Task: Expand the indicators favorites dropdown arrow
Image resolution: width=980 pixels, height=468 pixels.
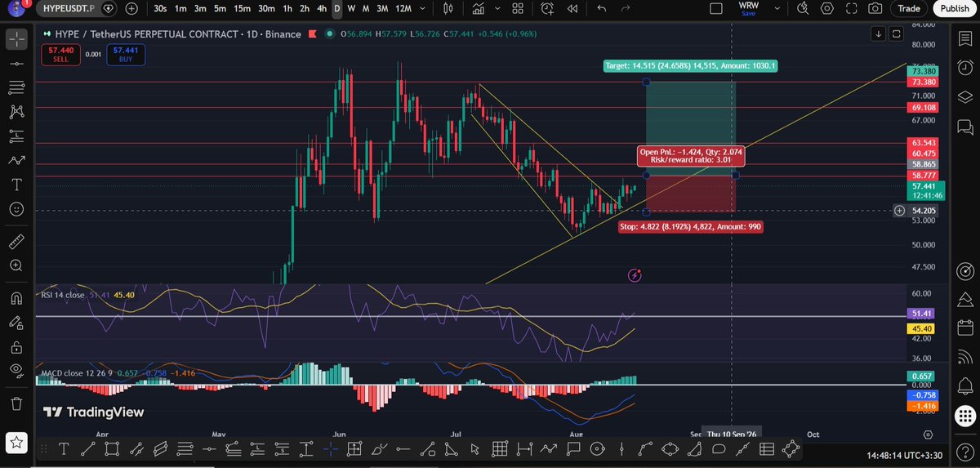Action: (497, 8)
